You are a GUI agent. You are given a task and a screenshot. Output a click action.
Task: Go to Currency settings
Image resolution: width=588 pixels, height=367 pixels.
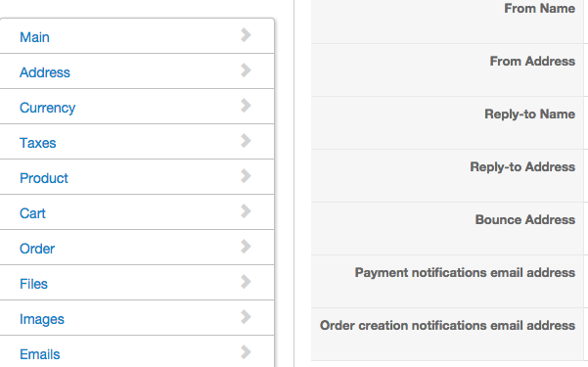tap(47, 108)
